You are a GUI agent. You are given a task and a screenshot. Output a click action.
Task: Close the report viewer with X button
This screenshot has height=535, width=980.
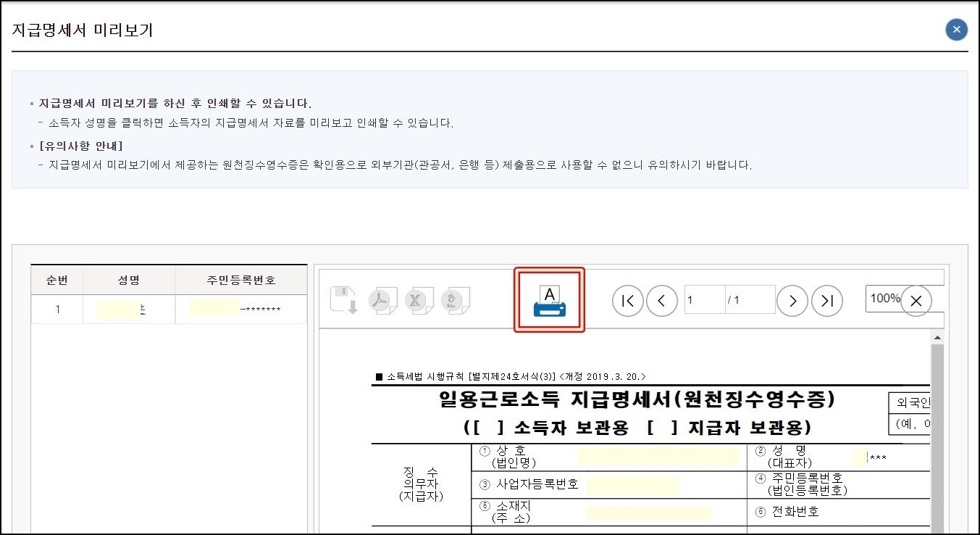coord(916,301)
